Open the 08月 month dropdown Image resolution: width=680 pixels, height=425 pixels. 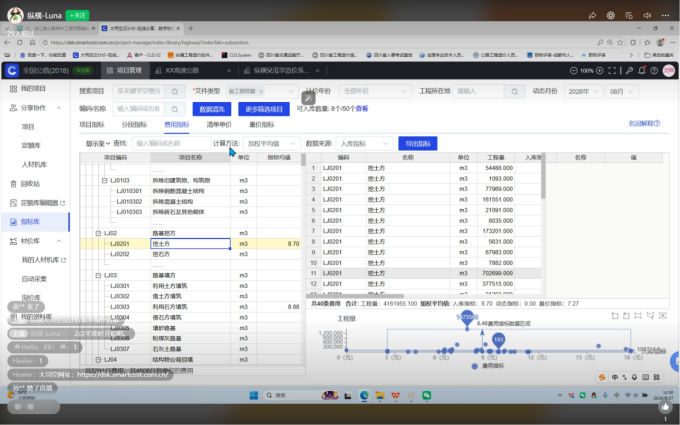[x=621, y=92]
